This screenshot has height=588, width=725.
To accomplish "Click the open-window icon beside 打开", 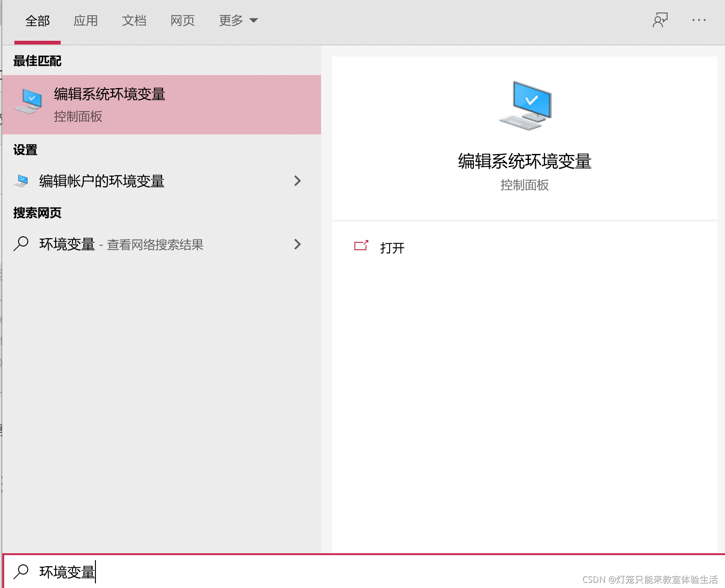I will coord(361,246).
